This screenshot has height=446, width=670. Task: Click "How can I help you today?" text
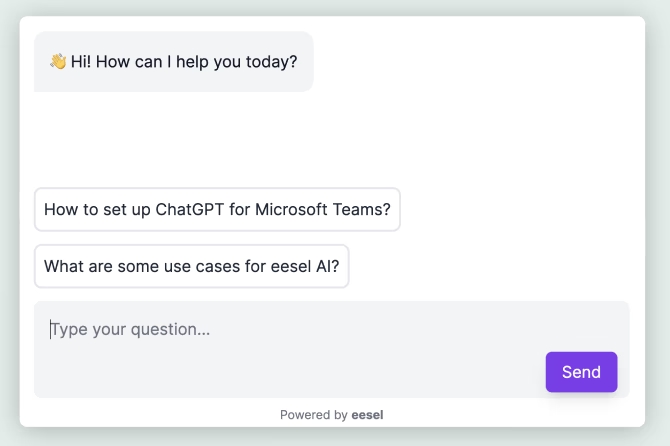pos(184,62)
